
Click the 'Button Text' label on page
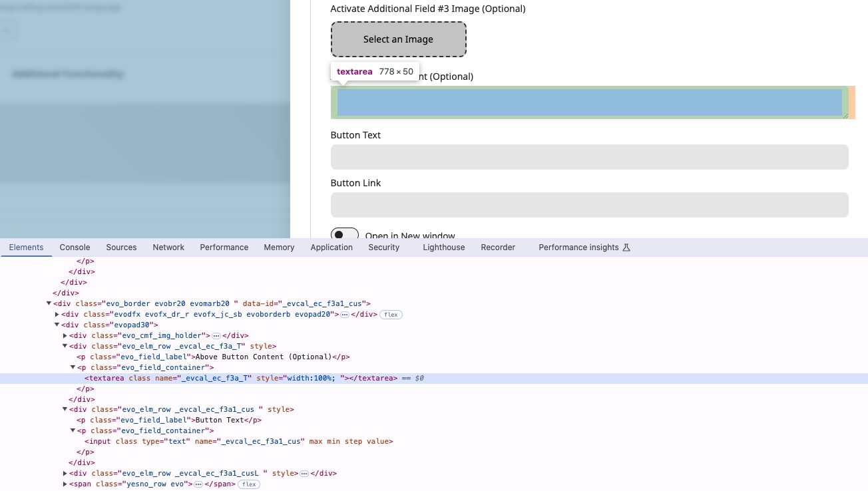click(x=355, y=135)
